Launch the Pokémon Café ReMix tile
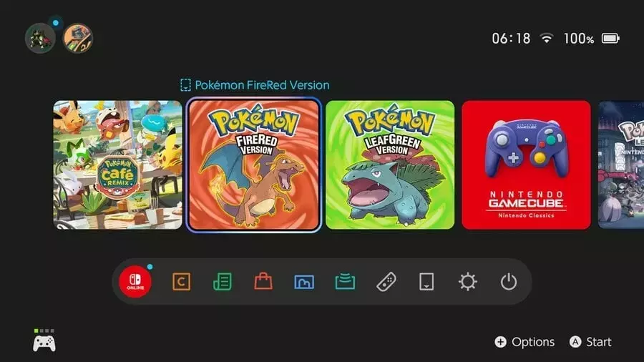644x362 pixels. 117,165
